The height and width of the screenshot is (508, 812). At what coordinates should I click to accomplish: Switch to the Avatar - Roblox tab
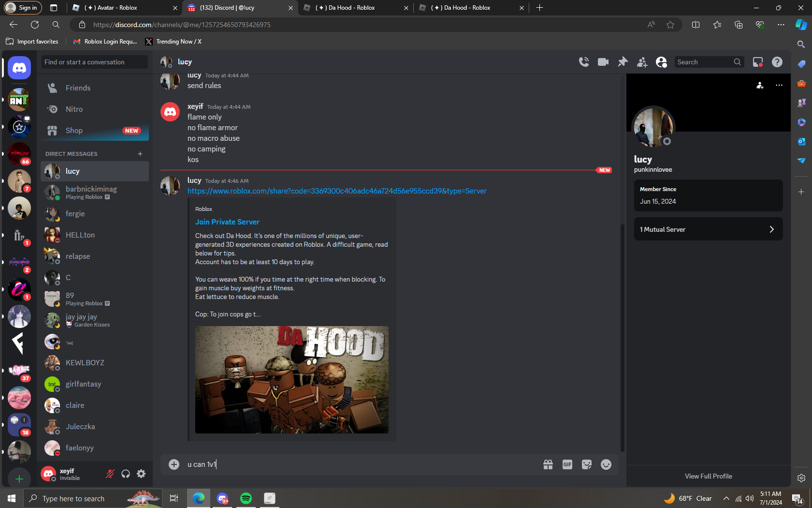pos(125,8)
